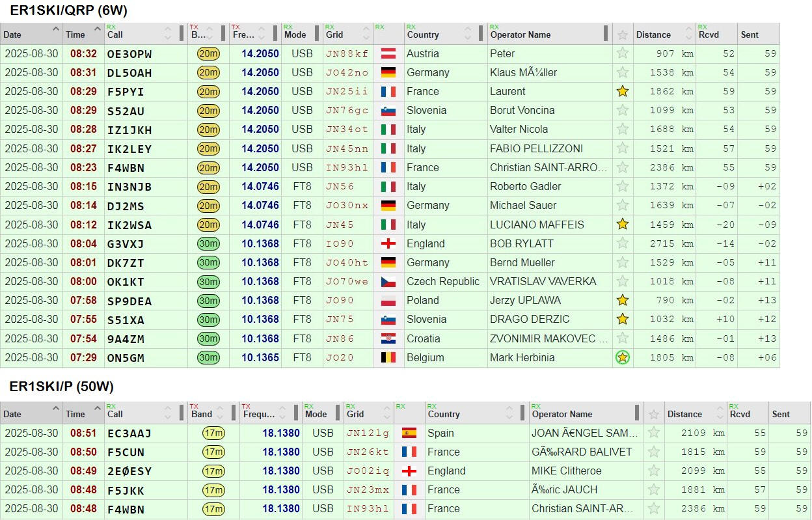Click the Austria flag in the OE3OPW row
Viewport: 812px width, 520px height.
coord(388,54)
